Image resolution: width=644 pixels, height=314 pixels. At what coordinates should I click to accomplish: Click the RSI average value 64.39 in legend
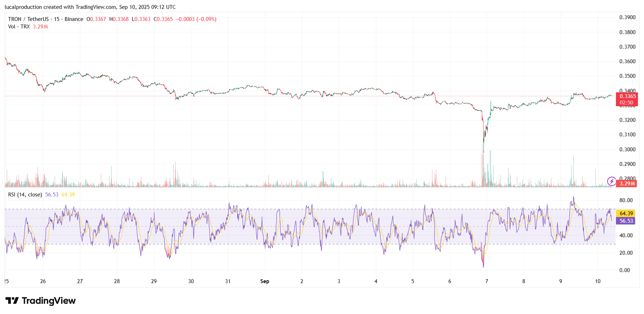68,195
